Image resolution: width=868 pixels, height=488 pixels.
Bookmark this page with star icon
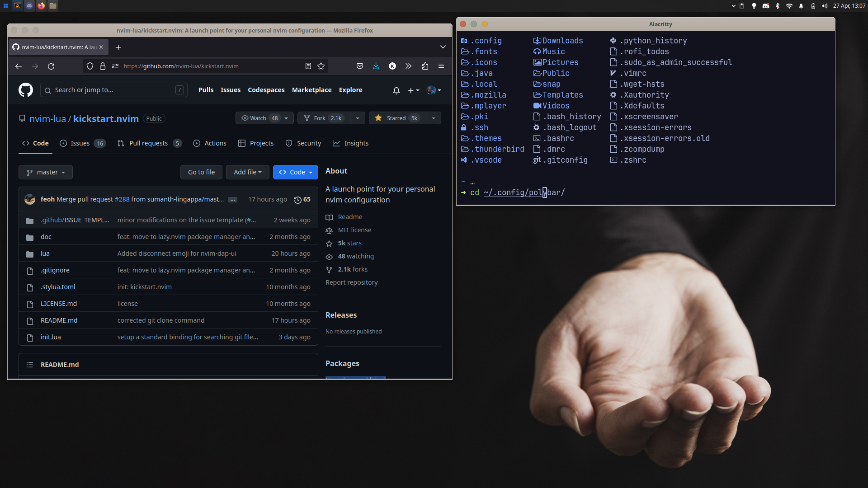pos(321,66)
